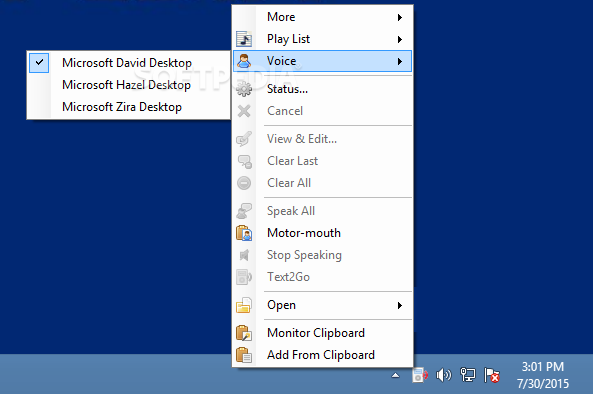Choose Play List menu entry

tap(323, 39)
